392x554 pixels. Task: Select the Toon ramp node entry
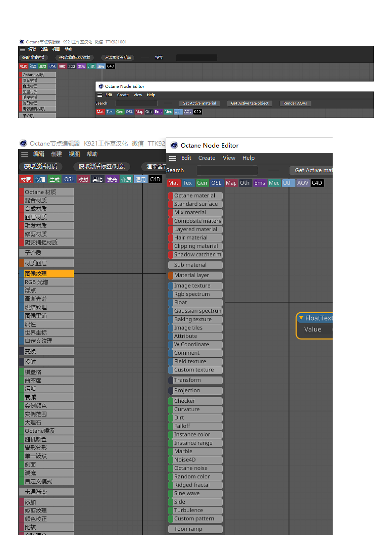pyautogui.click(x=195, y=529)
